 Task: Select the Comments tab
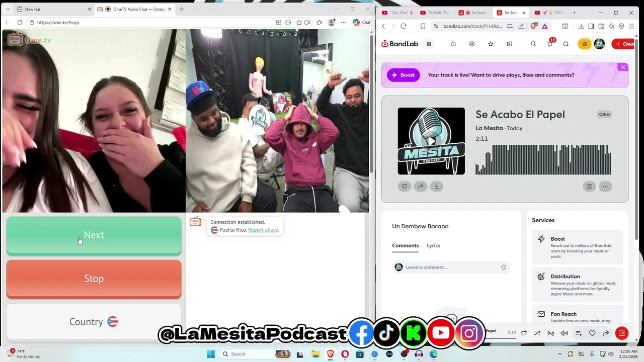(x=405, y=246)
